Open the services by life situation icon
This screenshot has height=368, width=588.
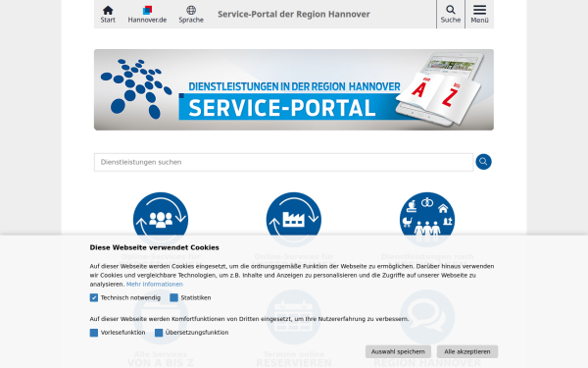(427, 220)
